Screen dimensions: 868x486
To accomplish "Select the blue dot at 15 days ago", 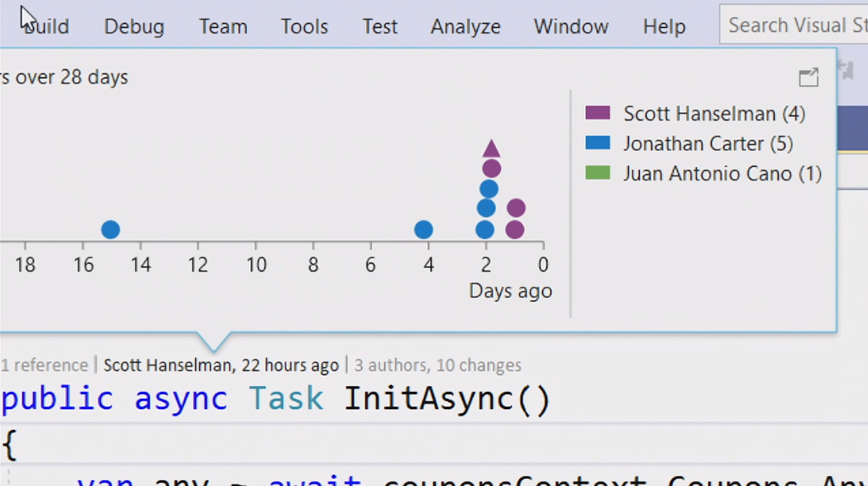I will (x=110, y=230).
